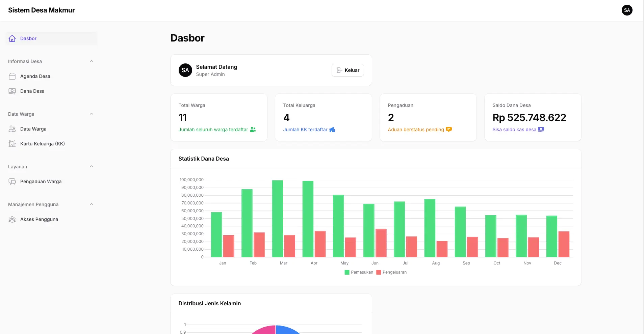Image resolution: width=644 pixels, height=334 pixels.
Task: Collapse the Data Warga section chevron
Action: click(x=92, y=114)
